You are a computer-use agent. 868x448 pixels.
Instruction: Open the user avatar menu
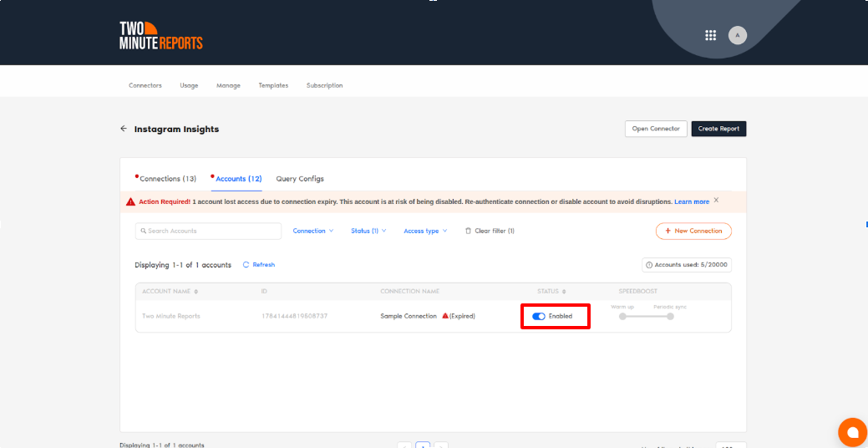(x=738, y=35)
